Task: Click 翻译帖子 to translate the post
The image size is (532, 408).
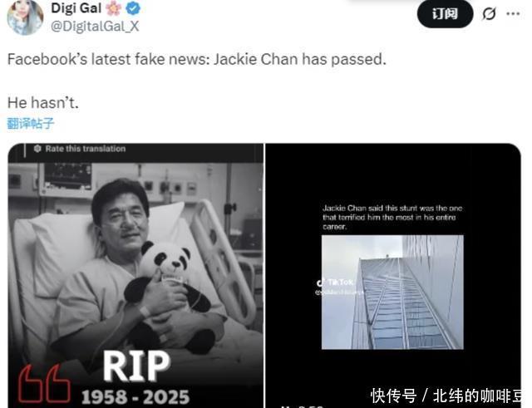Action: point(30,124)
